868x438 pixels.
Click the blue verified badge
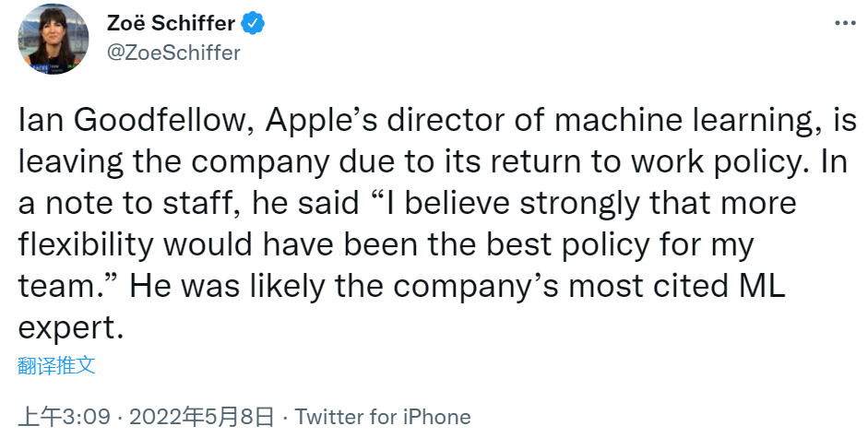(253, 24)
